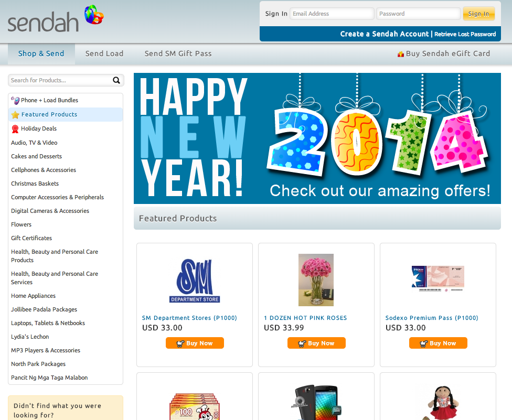Click the gift icon beside Buy Sendah eGift Card
512x420 pixels.
click(401, 54)
